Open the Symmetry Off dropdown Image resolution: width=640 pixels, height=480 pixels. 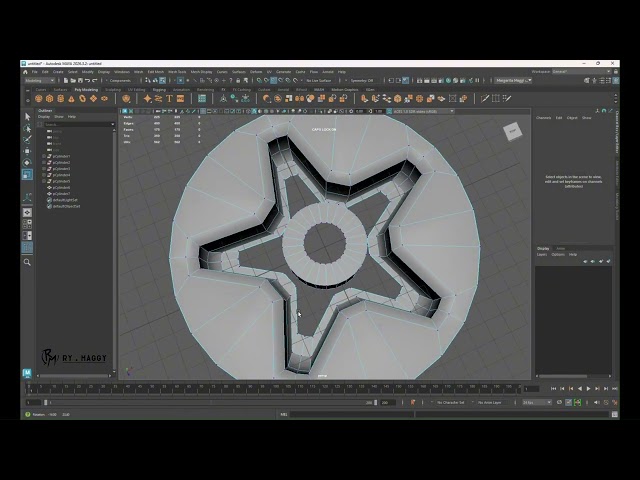click(364, 80)
